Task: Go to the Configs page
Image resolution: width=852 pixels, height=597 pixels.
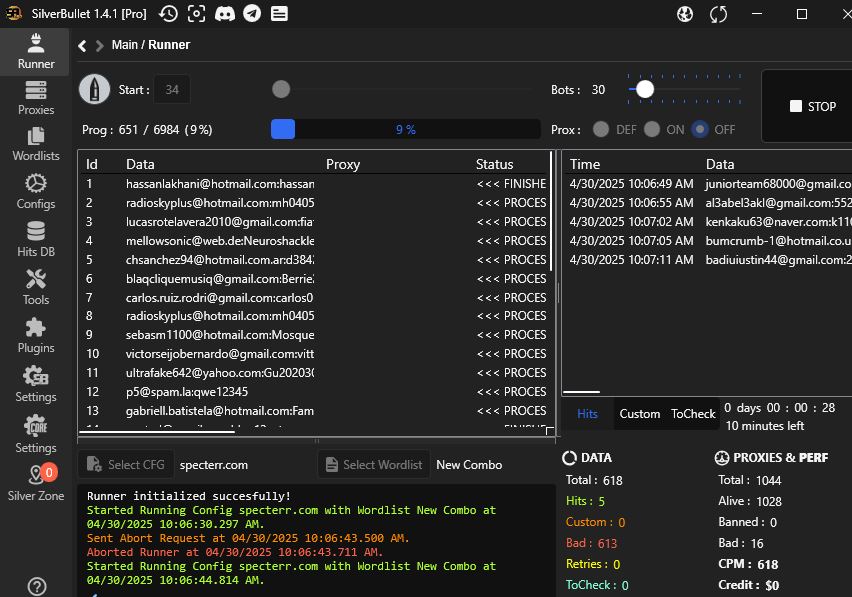Action: (x=36, y=190)
